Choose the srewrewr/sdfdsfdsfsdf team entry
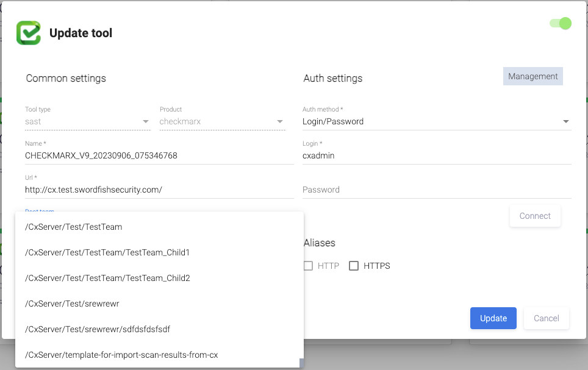Image resolution: width=588 pixels, height=370 pixels. point(98,329)
